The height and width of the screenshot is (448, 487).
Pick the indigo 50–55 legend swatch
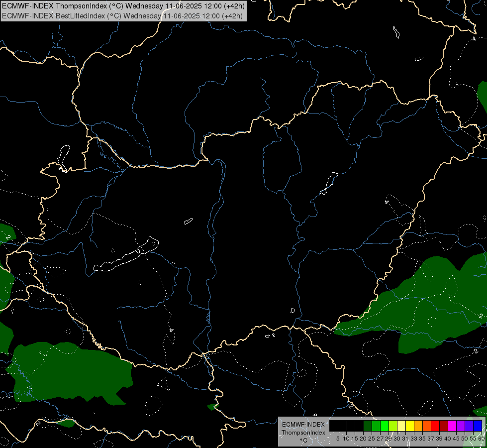tap(469, 426)
